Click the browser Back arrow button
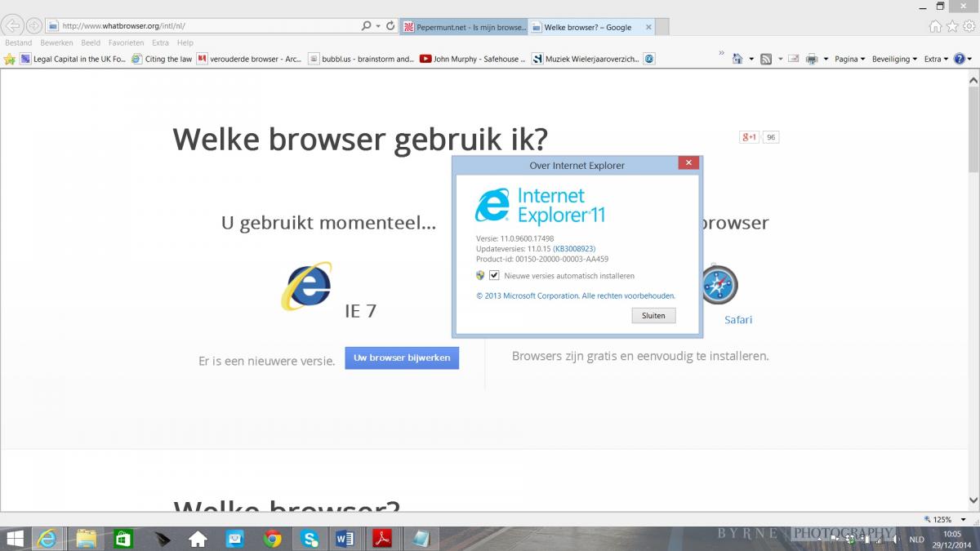The image size is (980, 551). pyautogui.click(x=13, y=25)
